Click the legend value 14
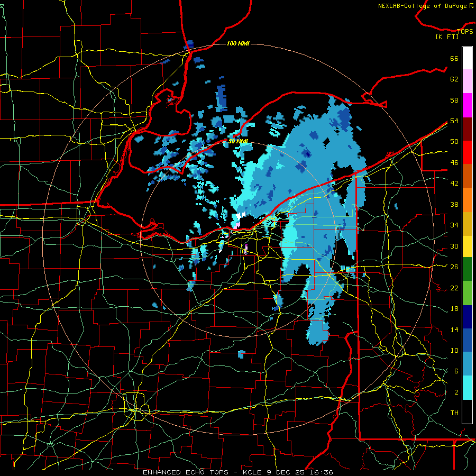The height and width of the screenshot is (476, 476). tap(454, 329)
